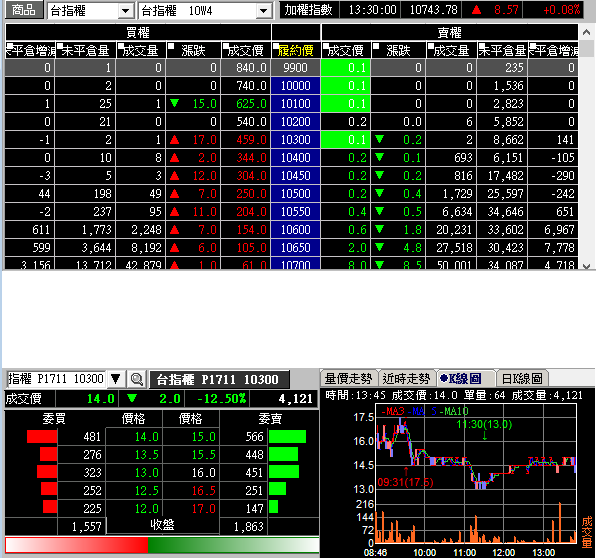
Task: Click the red triangle next to index change 8.57
Action: coord(476,10)
